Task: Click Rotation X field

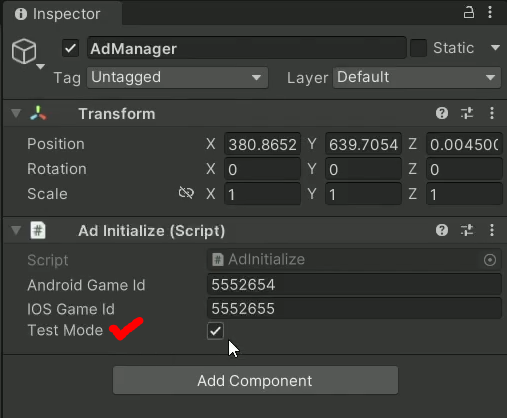Action: (263, 169)
